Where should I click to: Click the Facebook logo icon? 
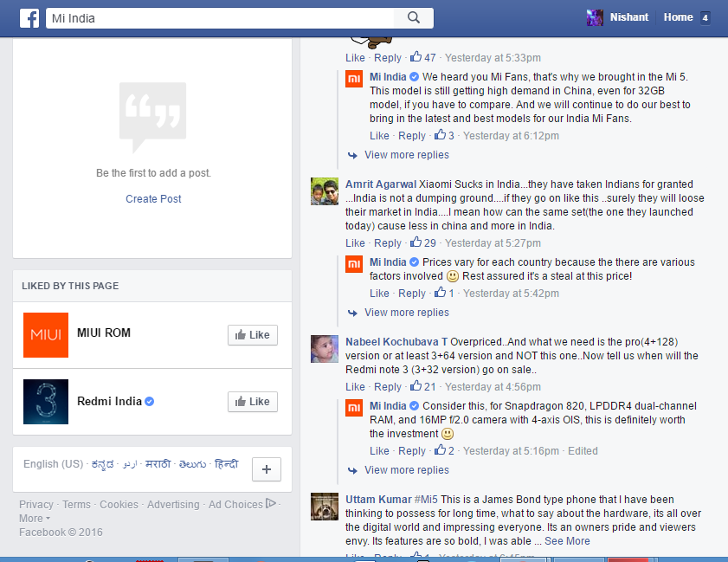pos(29,18)
